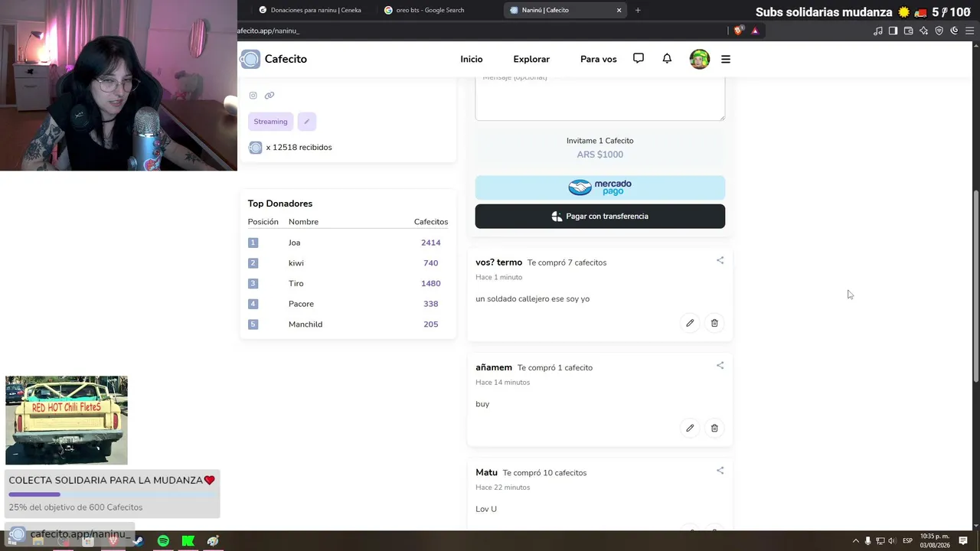980x551 pixels.
Task: Open the network tray icon
Action: tap(880, 541)
